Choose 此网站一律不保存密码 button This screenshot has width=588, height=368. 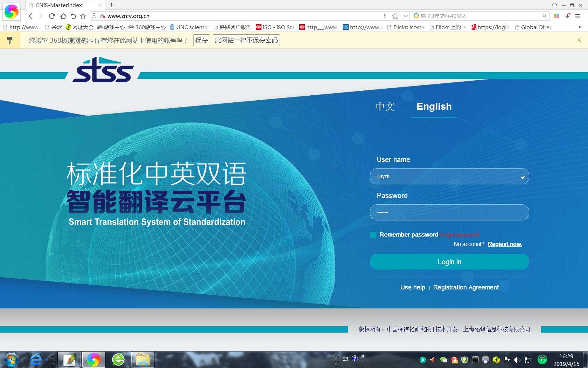(x=246, y=40)
